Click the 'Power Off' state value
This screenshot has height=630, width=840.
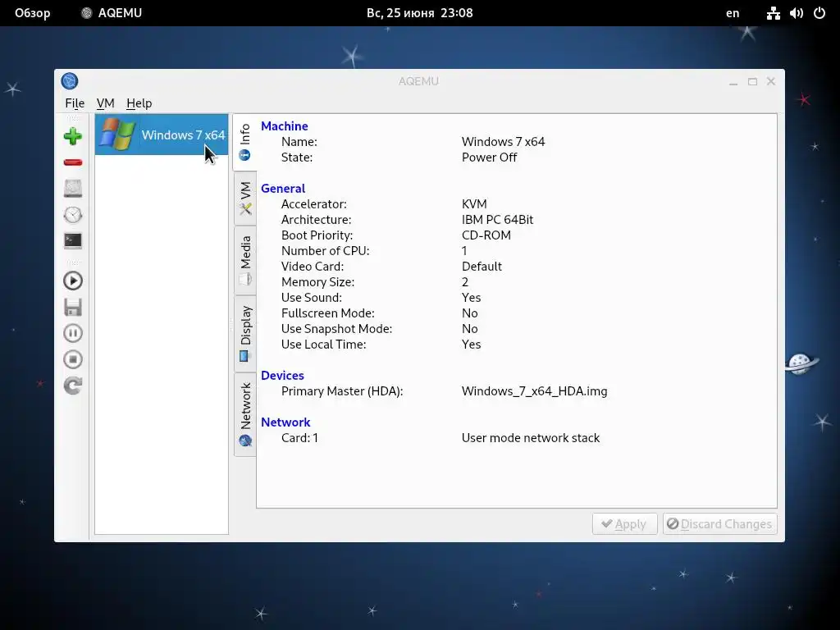click(489, 157)
